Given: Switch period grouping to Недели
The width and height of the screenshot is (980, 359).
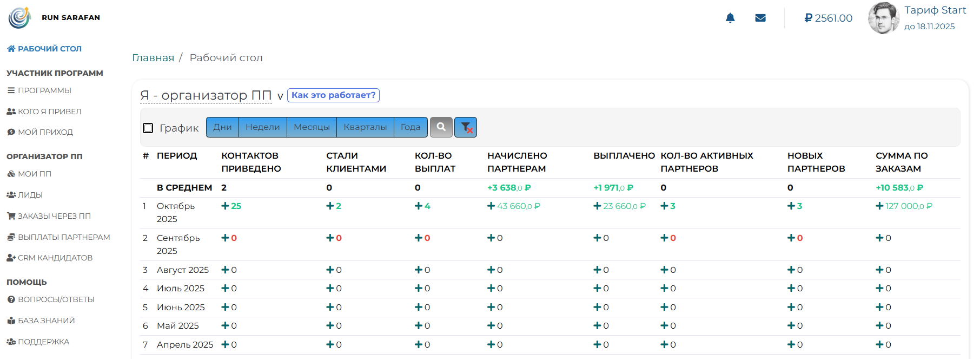Looking at the screenshot, I should point(263,127).
